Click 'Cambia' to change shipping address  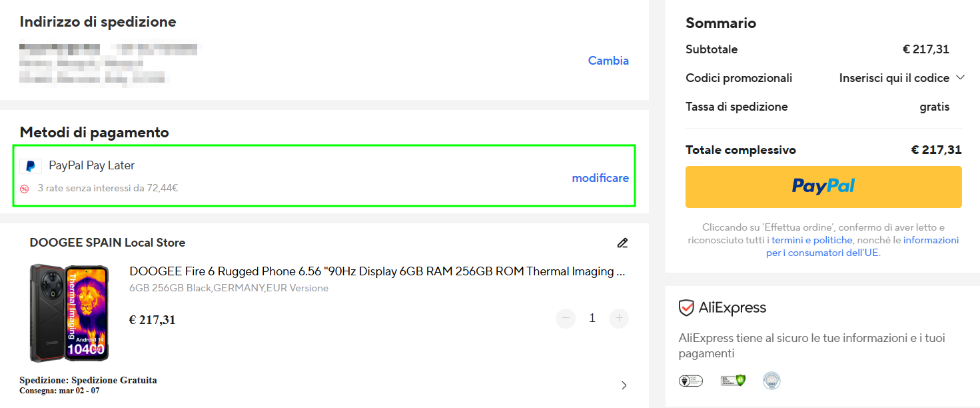[608, 61]
